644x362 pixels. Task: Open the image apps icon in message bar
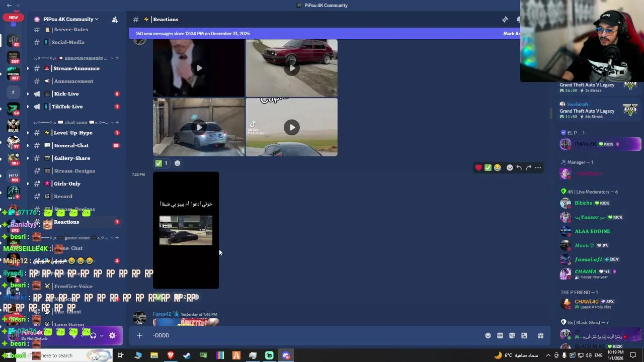pos(524,335)
